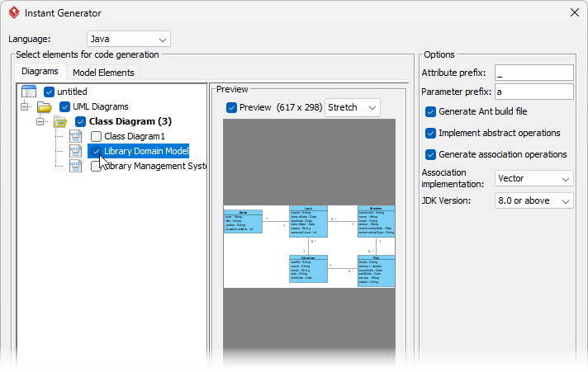
Task: Open the Association implementation Vector dropdown
Action: click(x=533, y=178)
